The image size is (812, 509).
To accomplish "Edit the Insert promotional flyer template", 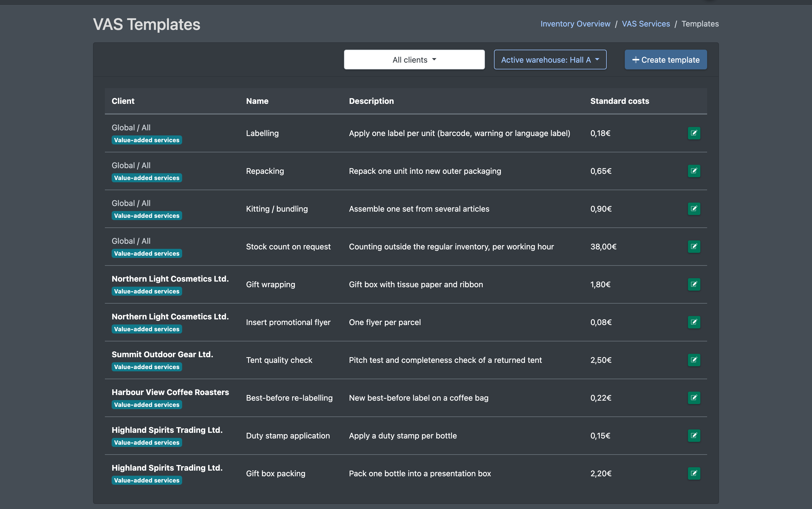I will click(x=694, y=322).
